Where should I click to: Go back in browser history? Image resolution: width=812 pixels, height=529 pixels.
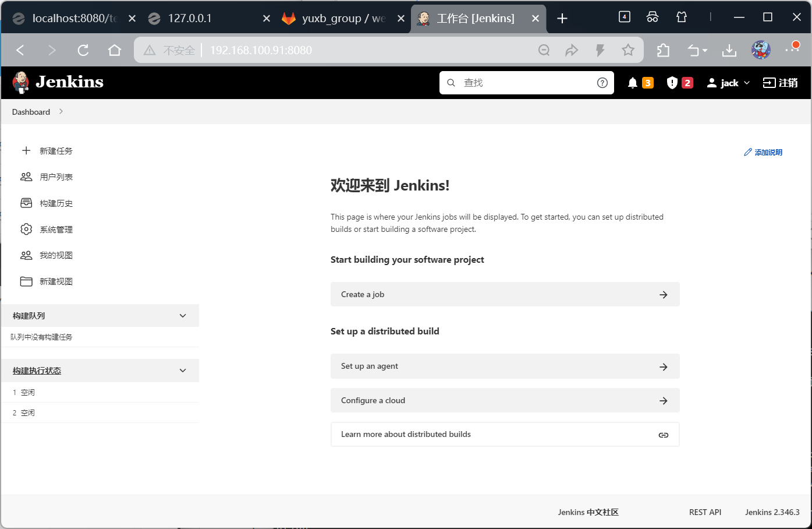pyautogui.click(x=20, y=50)
